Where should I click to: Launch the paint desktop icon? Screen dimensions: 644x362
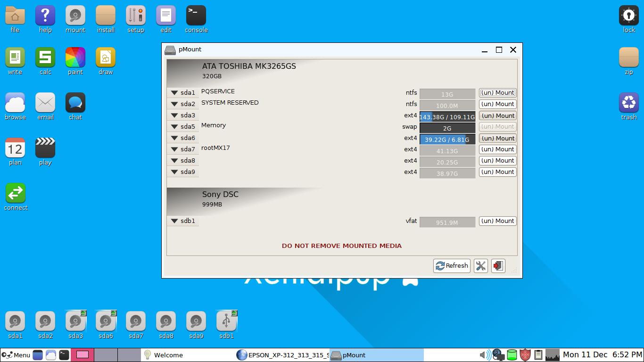pyautogui.click(x=75, y=61)
